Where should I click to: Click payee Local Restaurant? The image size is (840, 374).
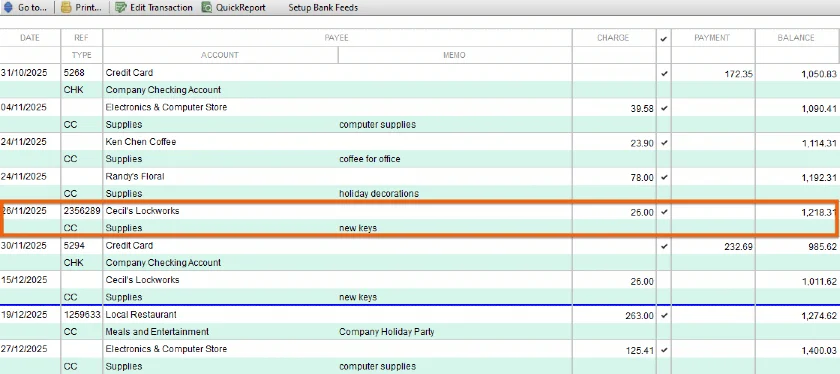click(x=141, y=315)
